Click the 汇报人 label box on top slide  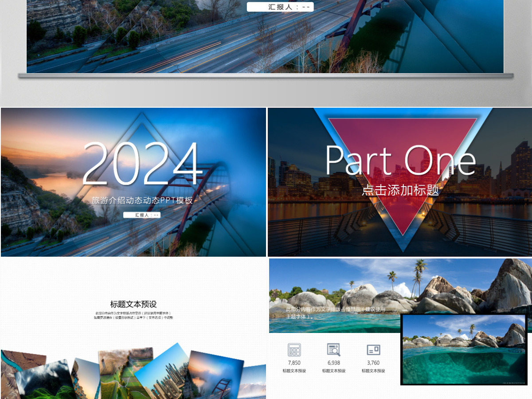coord(280,7)
